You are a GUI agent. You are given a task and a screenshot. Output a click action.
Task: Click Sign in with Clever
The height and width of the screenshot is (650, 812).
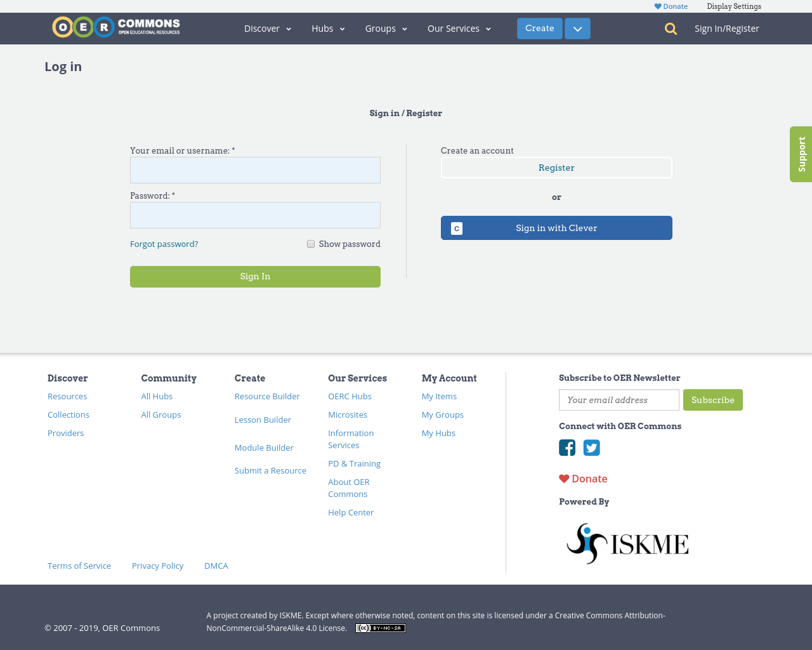coord(556,228)
